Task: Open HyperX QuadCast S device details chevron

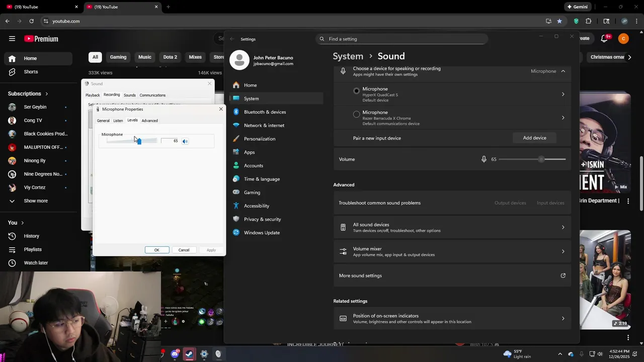Action: point(563,94)
